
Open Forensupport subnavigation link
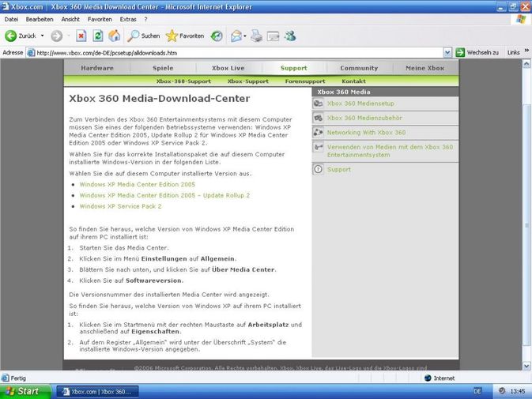(x=305, y=81)
